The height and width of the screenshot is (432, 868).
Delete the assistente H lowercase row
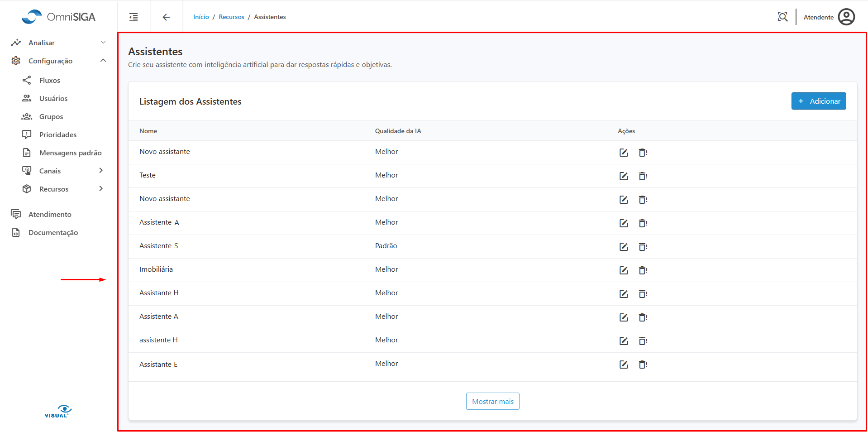[643, 341]
